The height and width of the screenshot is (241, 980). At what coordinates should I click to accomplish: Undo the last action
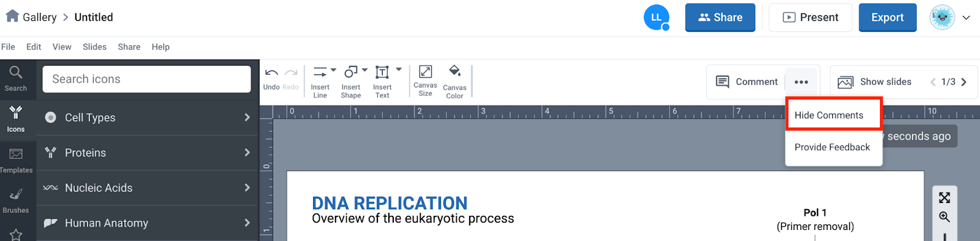pyautogui.click(x=271, y=78)
